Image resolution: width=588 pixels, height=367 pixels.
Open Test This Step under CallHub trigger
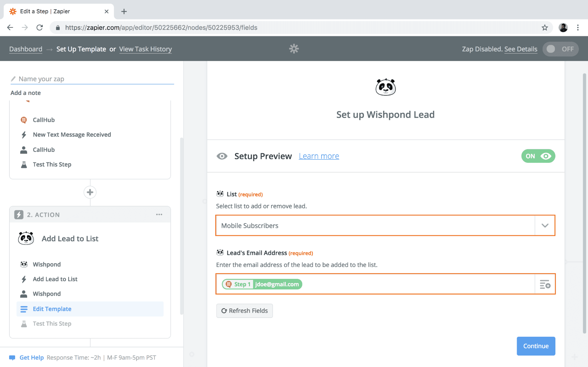point(52,165)
